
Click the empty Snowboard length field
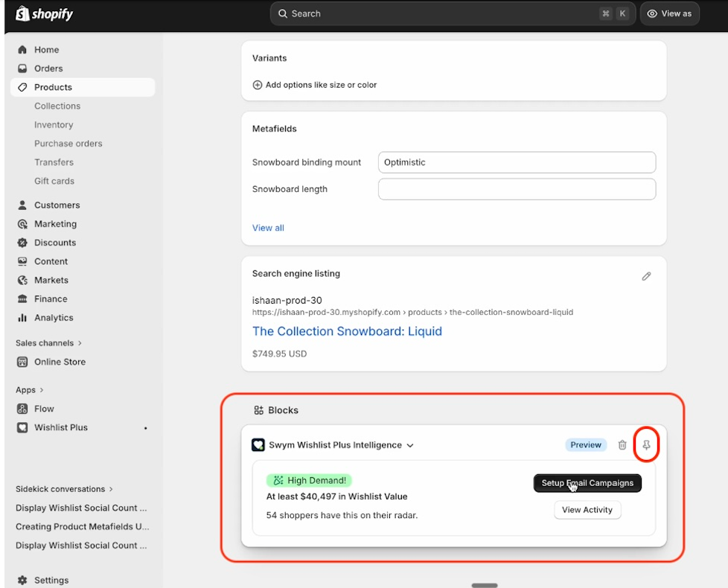[517, 189]
